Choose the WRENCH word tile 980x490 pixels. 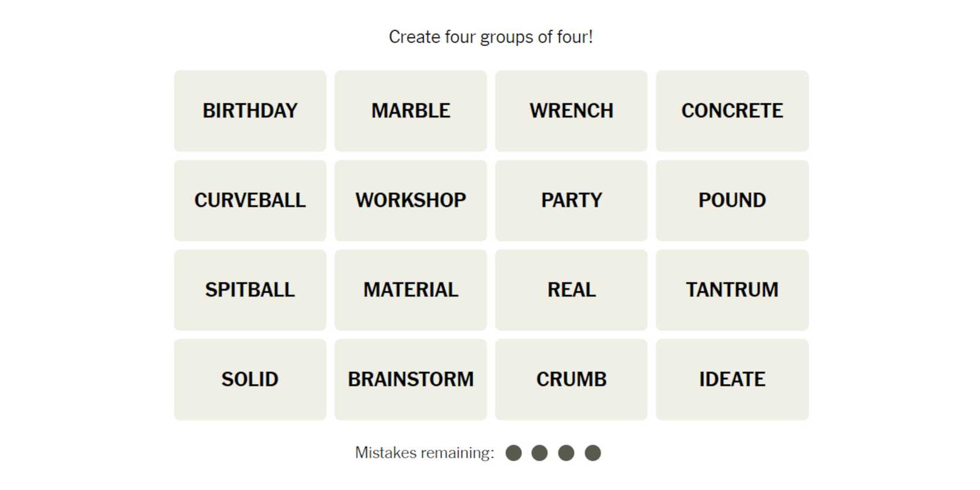571,111
